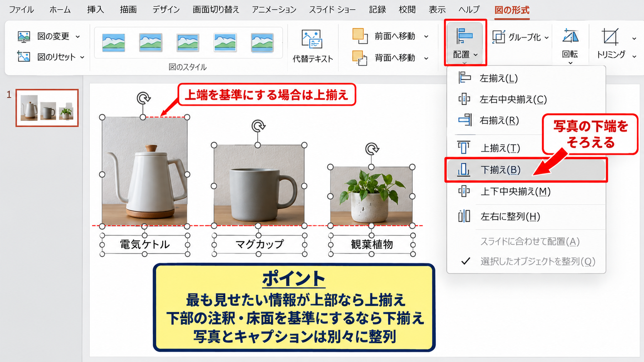Image resolution: width=644 pixels, height=362 pixels.
Task: Click the マグカップ caption text box
Action: (259, 244)
